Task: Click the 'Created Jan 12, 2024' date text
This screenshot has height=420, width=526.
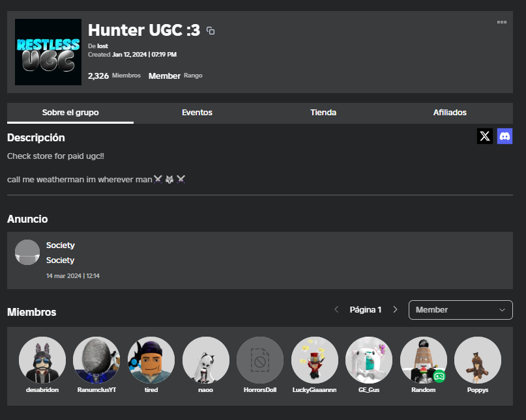Action: click(x=132, y=55)
